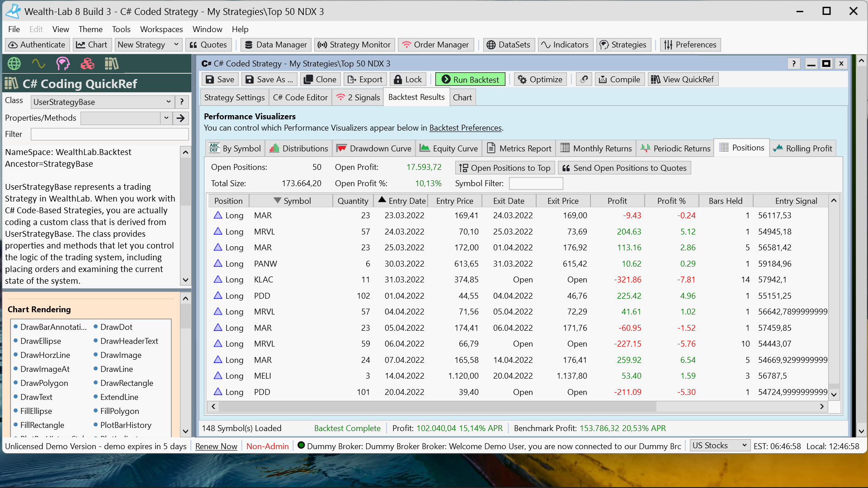Open Data Manager from toolbar
This screenshot has width=868, height=488.
(276, 45)
